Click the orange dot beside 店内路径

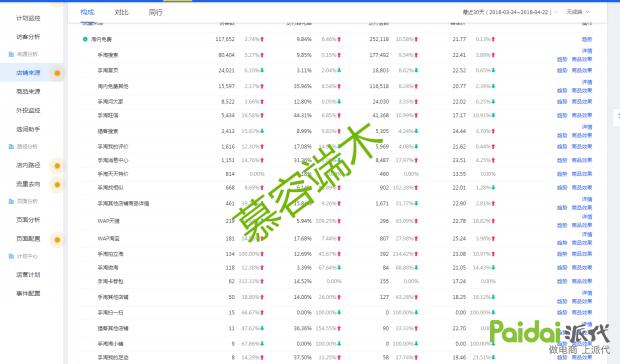tap(57, 166)
